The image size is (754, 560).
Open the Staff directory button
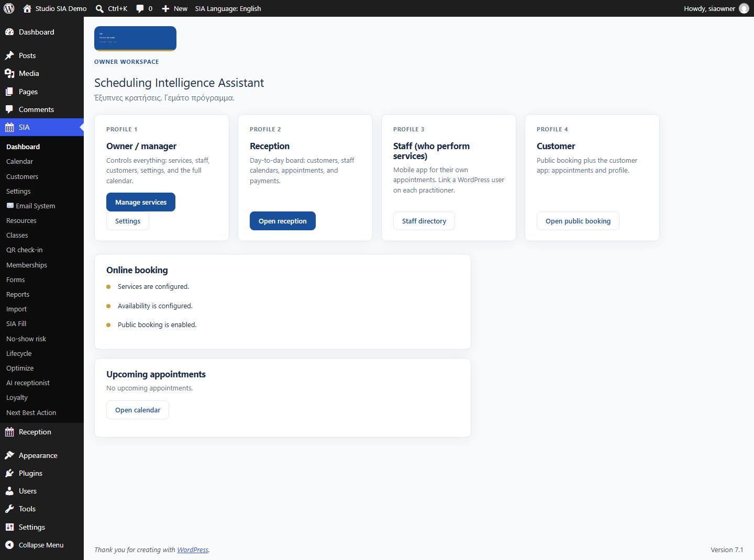pos(424,221)
